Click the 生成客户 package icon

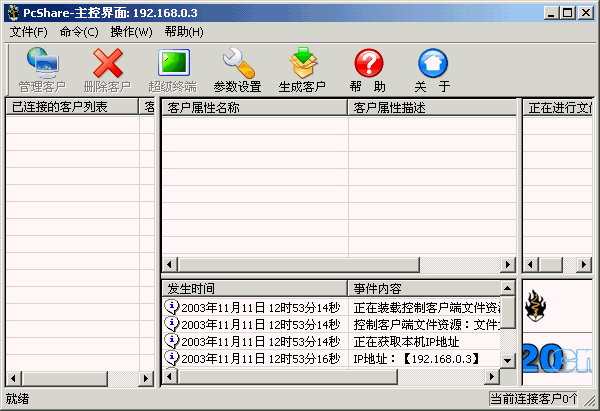pos(302,65)
